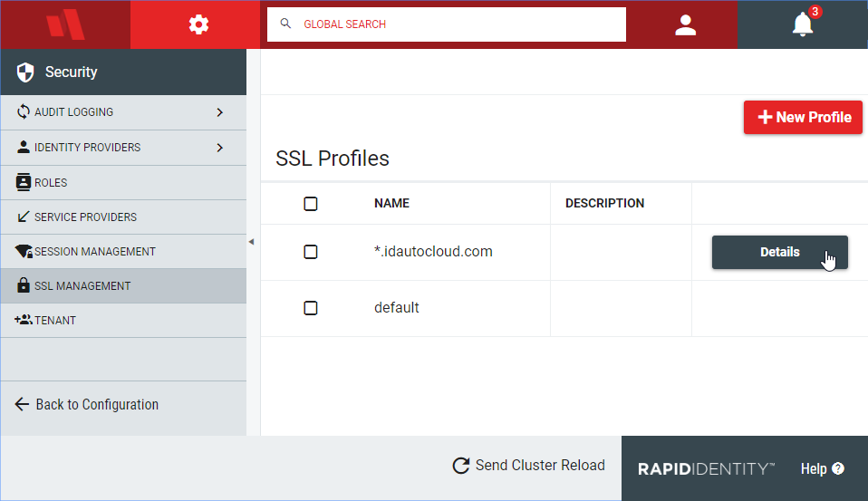
Task: Click the RapidIdentity logo icon
Action: (x=65, y=24)
